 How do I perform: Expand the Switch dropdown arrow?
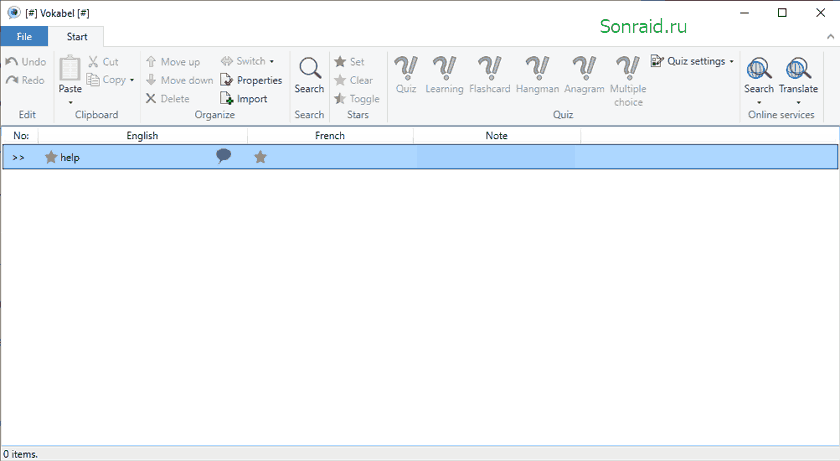pos(272,61)
